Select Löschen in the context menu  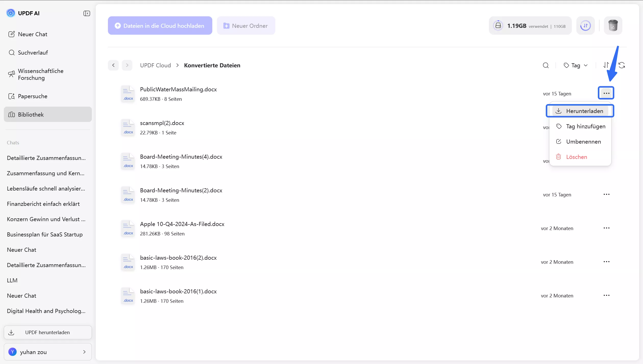[x=576, y=157]
